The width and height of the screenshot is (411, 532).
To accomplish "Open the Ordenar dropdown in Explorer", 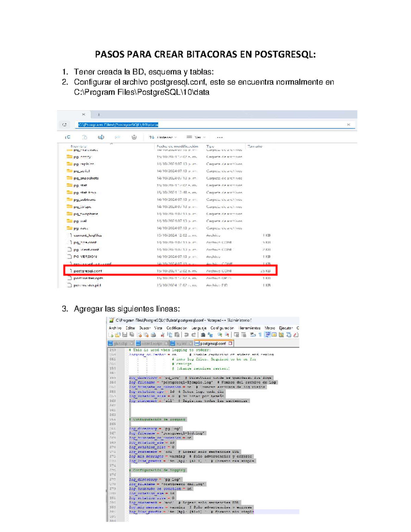I will [164, 136].
